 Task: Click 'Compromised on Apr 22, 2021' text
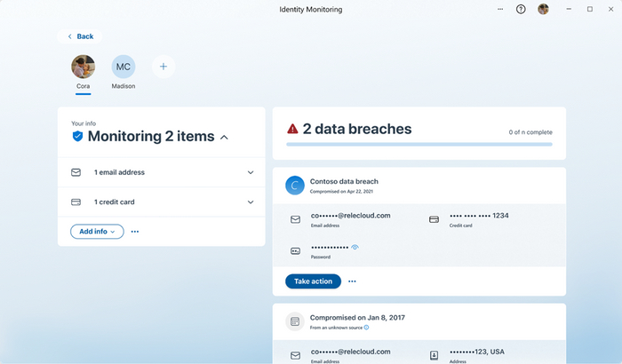[x=341, y=192]
